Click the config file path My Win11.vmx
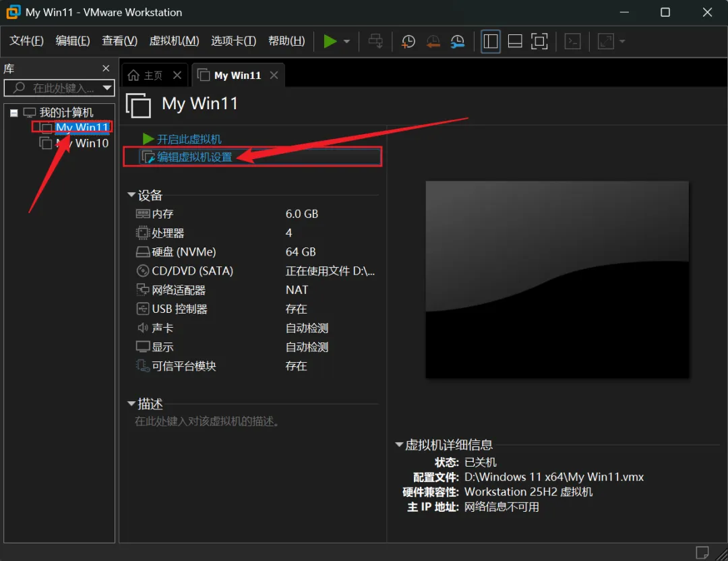728x561 pixels. pyautogui.click(x=554, y=477)
